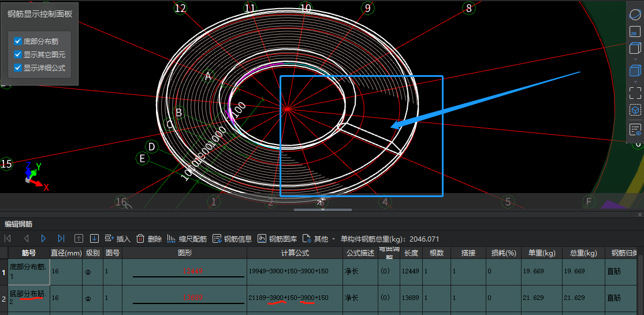Click the 插入 insert button

click(x=117, y=239)
